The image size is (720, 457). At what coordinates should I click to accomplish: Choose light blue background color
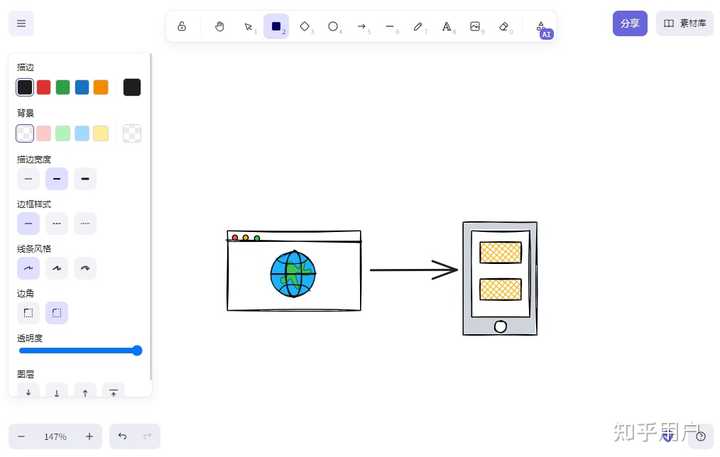point(82,134)
